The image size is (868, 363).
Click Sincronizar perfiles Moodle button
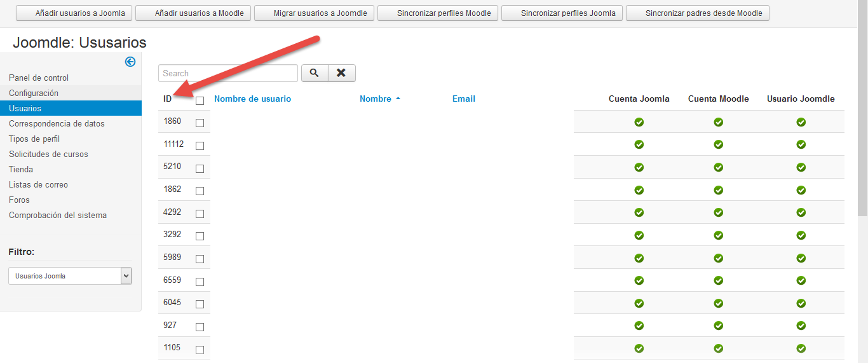pyautogui.click(x=437, y=13)
